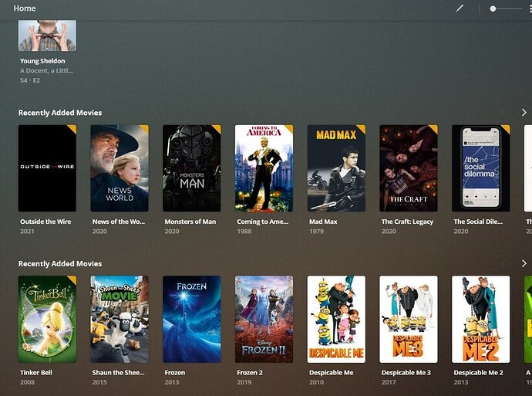The height and width of the screenshot is (396, 532).
Task: Open the Tinker Bell poster
Action: pyautogui.click(x=47, y=320)
